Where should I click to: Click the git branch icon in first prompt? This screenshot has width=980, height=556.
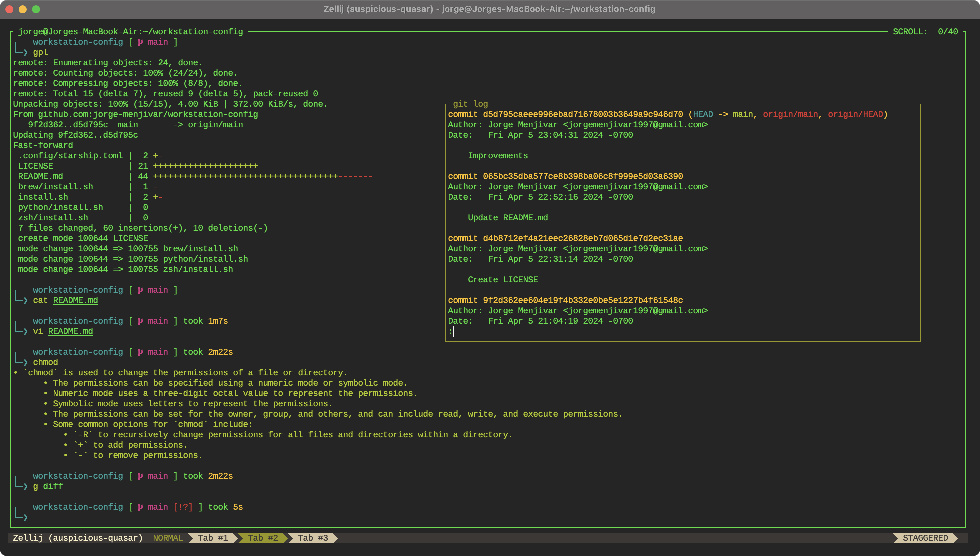click(140, 42)
